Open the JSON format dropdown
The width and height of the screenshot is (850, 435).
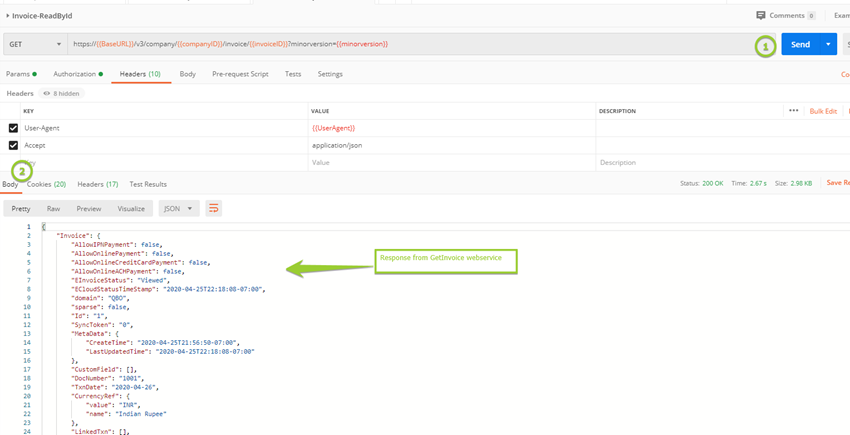(178, 208)
